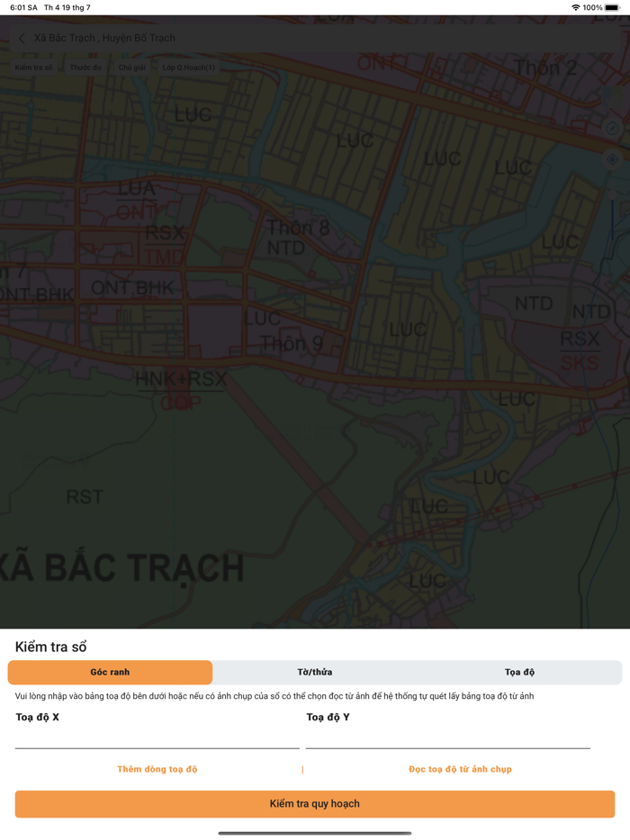630x840 pixels.
Task: Click the HNK+RSX map label
Action: click(181, 380)
